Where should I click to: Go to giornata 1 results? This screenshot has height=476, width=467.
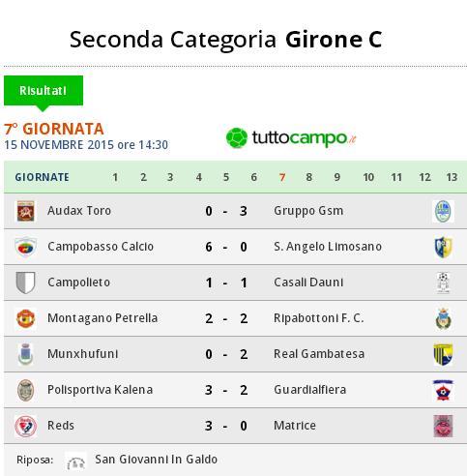(x=115, y=177)
